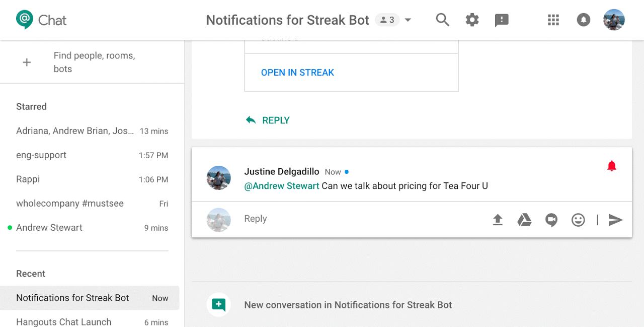Viewport: 644px width, 327px height.
Task: Send the reply with arrow icon
Action: 616,220
